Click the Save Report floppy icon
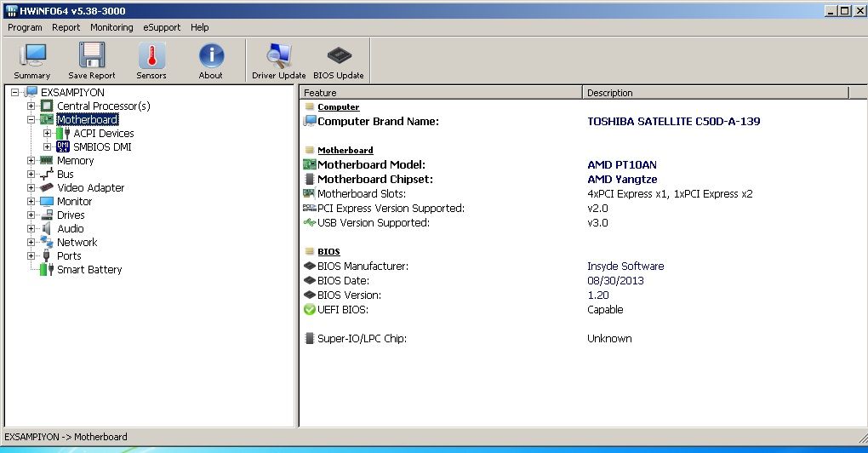This screenshot has height=453, width=868. pyautogui.click(x=92, y=55)
